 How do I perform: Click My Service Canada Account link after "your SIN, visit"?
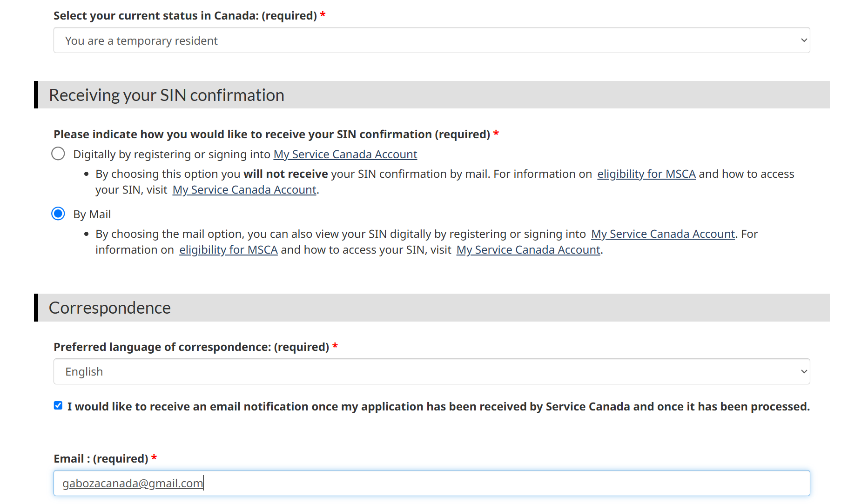tap(244, 190)
